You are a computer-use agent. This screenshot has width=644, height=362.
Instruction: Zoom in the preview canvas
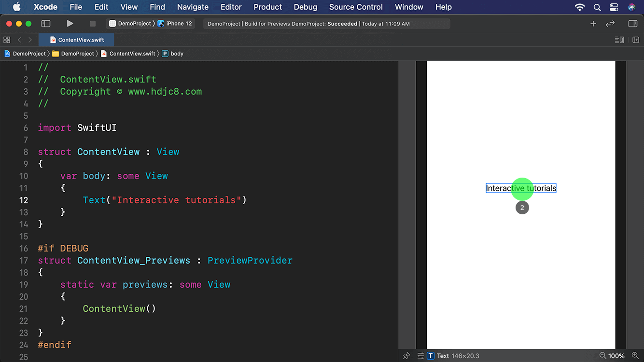[x=635, y=356]
